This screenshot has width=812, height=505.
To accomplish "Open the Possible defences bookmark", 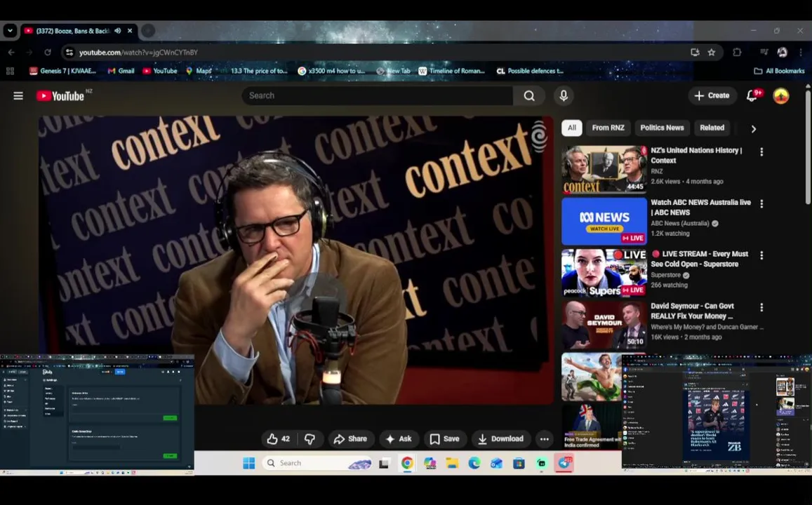I will [530, 71].
